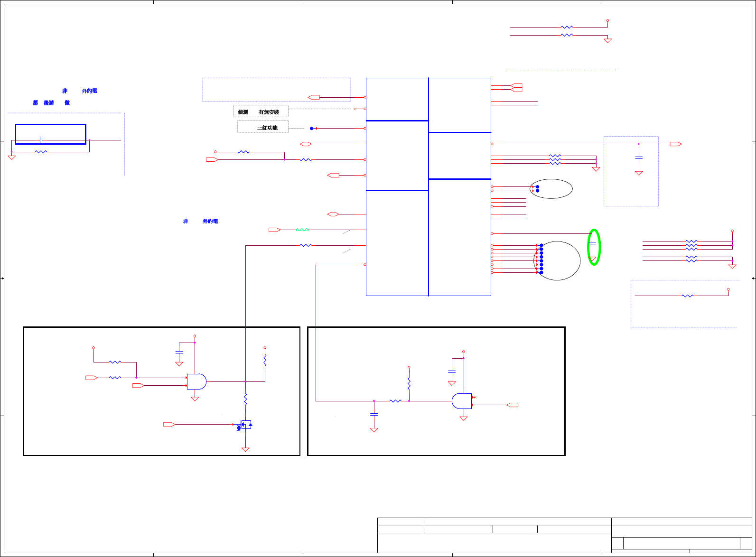
Task: Click the input port feeding the green resistor
Action: (275, 230)
